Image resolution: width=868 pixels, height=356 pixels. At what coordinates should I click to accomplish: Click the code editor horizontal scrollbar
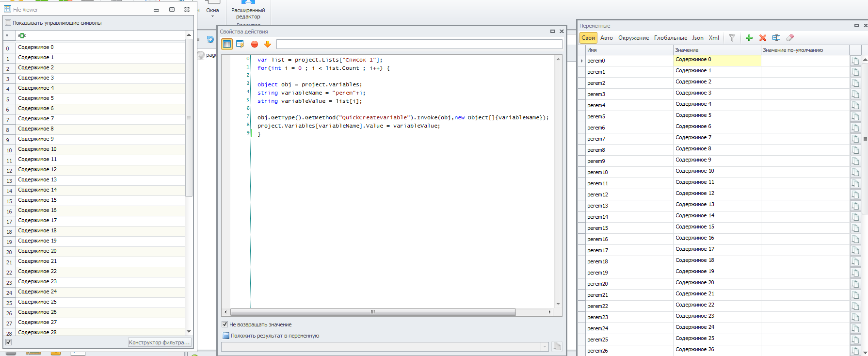(x=372, y=312)
